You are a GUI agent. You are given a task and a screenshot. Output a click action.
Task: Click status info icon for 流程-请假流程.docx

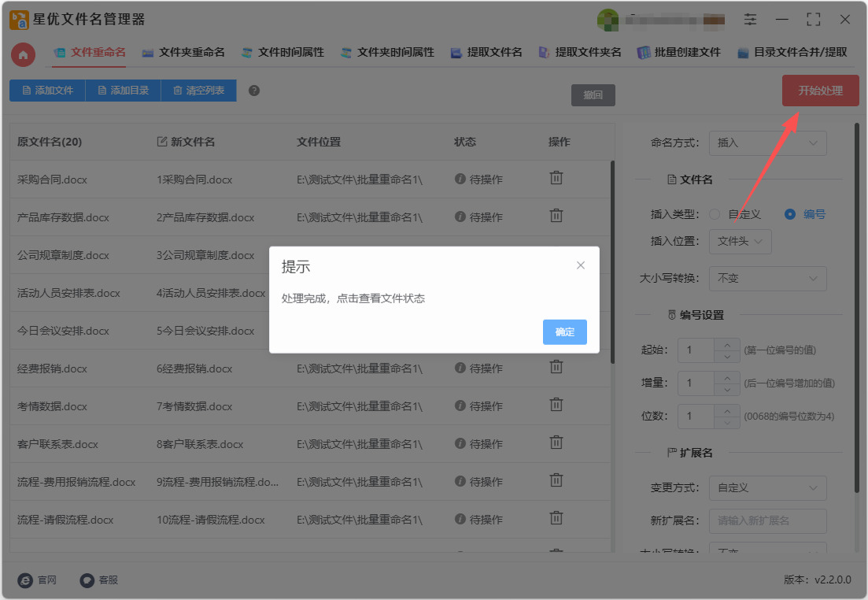(460, 519)
